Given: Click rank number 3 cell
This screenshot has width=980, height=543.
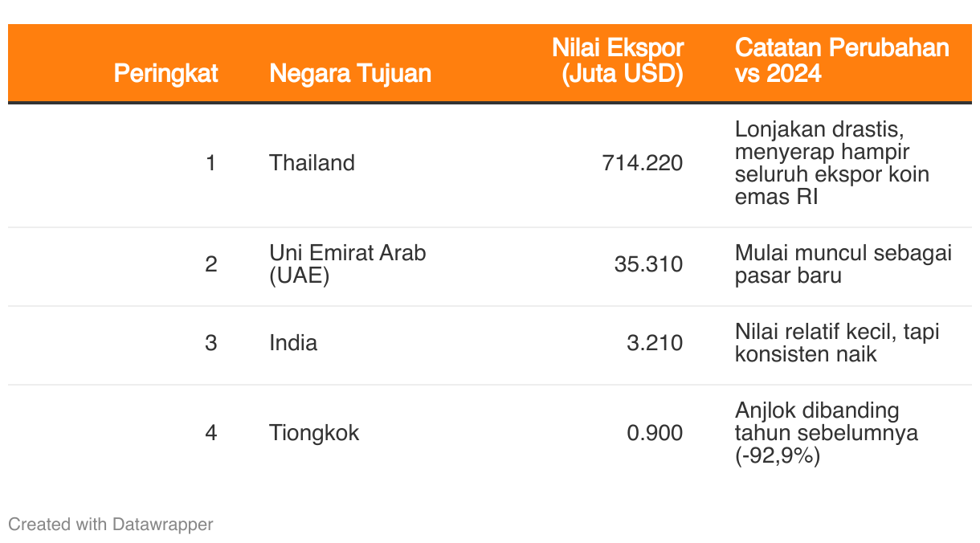Looking at the screenshot, I should point(210,343).
